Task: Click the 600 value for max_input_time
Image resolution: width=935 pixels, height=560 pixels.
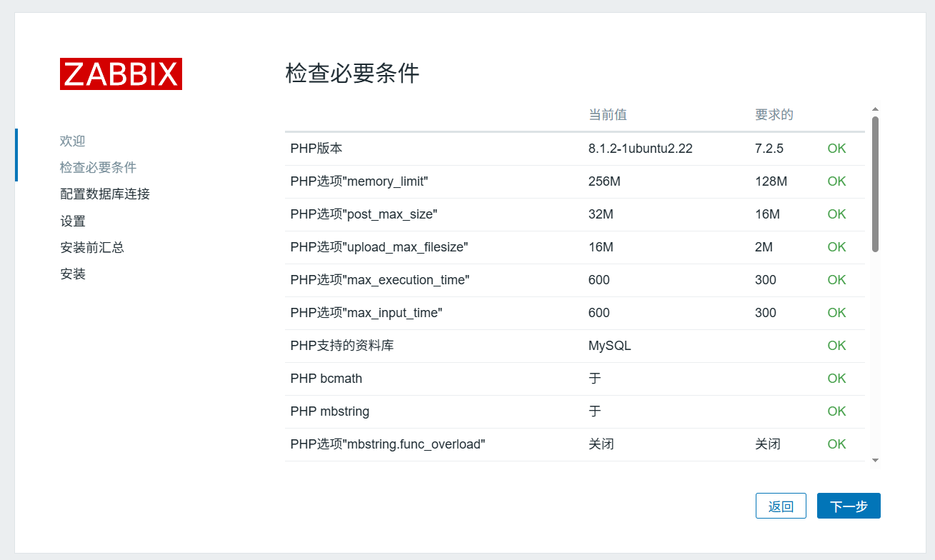Action: tap(599, 313)
